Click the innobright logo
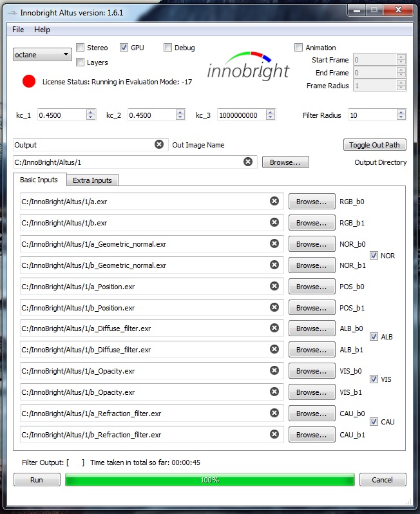Screen dimensions: 420x514 pos(249,65)
